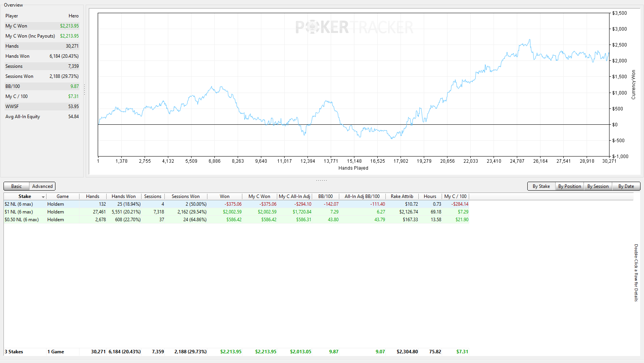Click the Won column header
The width and height of the screenshot is (644, 363).
224,196
